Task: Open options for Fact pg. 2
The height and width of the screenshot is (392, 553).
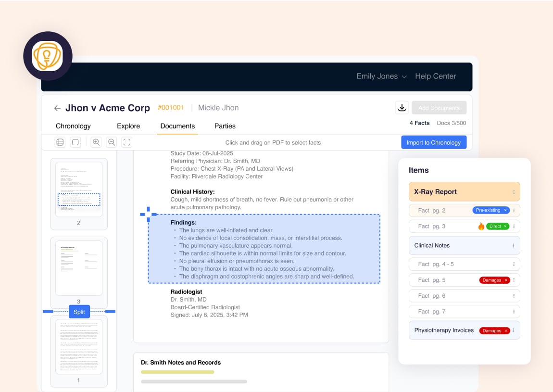Action: click(x=514, y=210)
